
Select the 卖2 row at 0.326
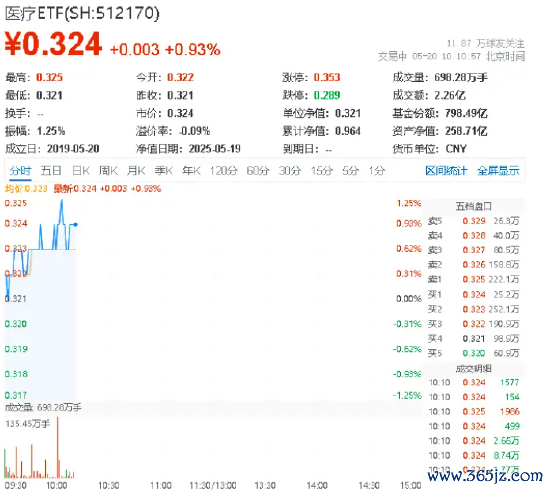click(x=473, y=264)
